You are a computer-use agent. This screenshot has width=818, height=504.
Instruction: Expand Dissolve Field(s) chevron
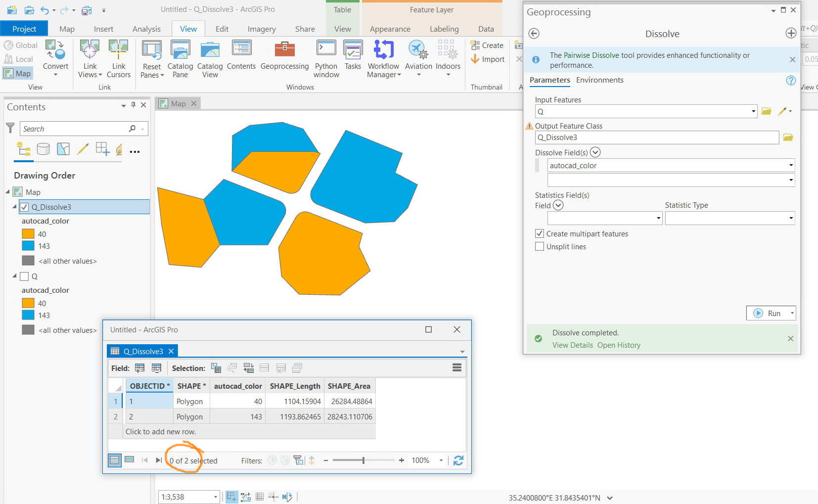coord(595,152)
